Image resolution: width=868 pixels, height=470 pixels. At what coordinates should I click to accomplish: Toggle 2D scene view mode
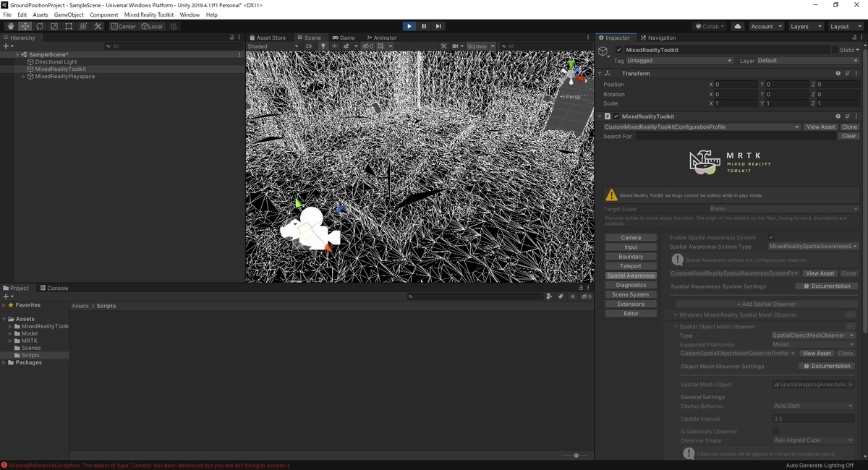(x=309, y=46)
